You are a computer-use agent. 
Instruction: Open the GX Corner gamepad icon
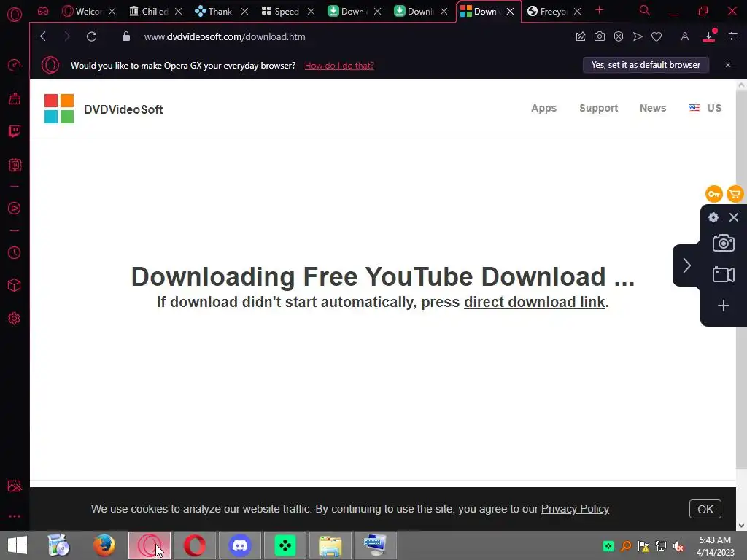coord(43,11)
